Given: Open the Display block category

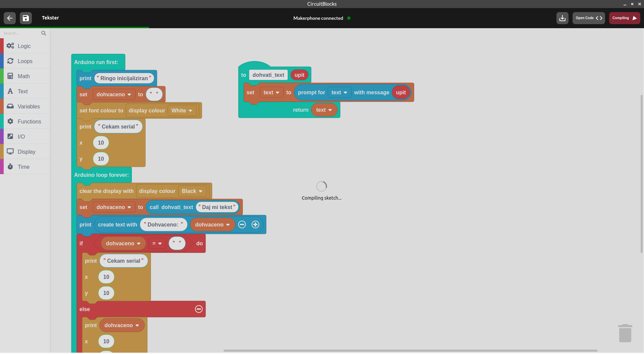Looking at the screenshot, I should 25,152.
